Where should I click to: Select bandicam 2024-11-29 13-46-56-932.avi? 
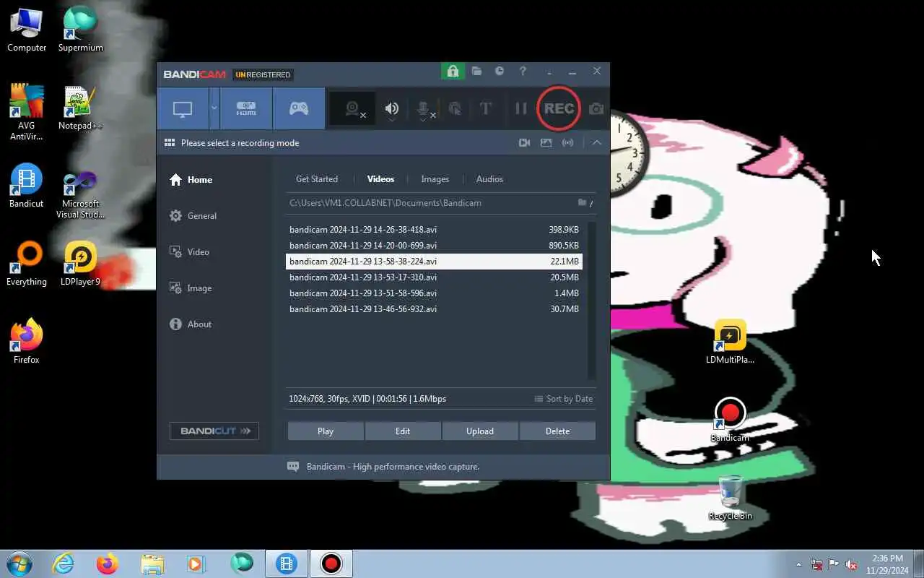[434, 309]
